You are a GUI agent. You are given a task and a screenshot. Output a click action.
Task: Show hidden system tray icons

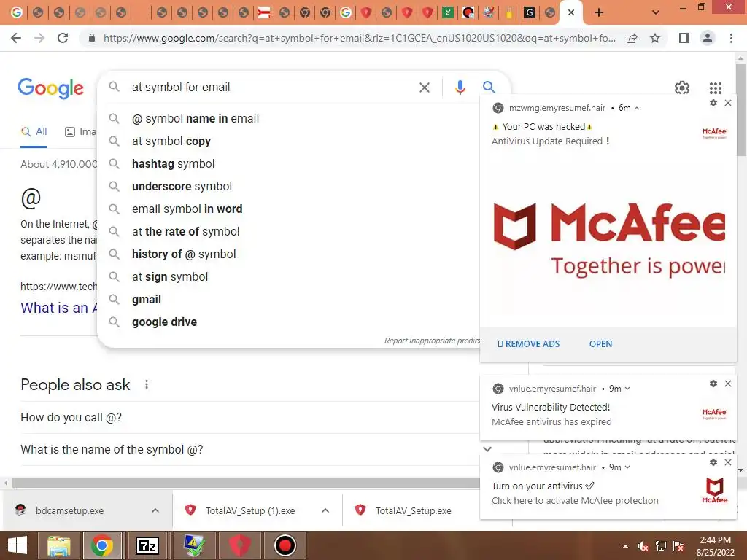625,546
